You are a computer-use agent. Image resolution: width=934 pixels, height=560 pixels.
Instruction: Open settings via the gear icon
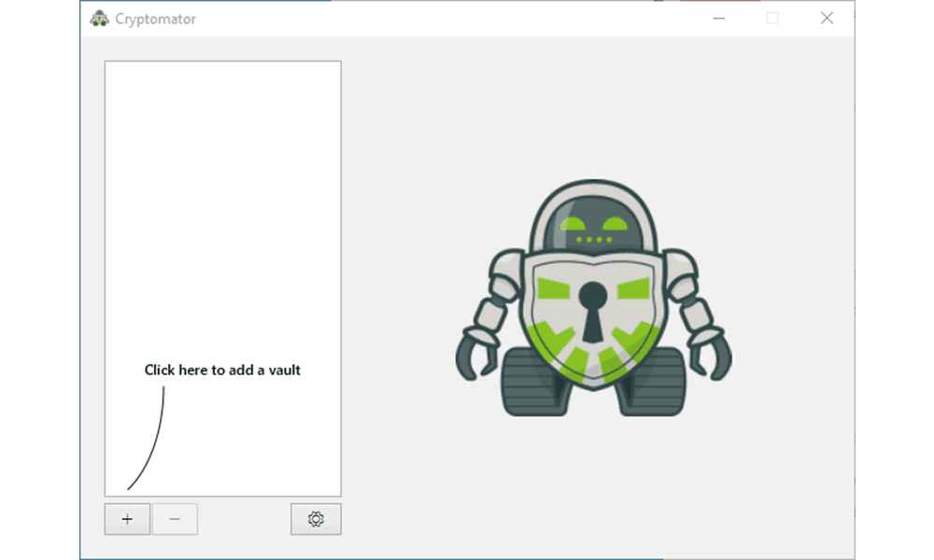[316, 519]
